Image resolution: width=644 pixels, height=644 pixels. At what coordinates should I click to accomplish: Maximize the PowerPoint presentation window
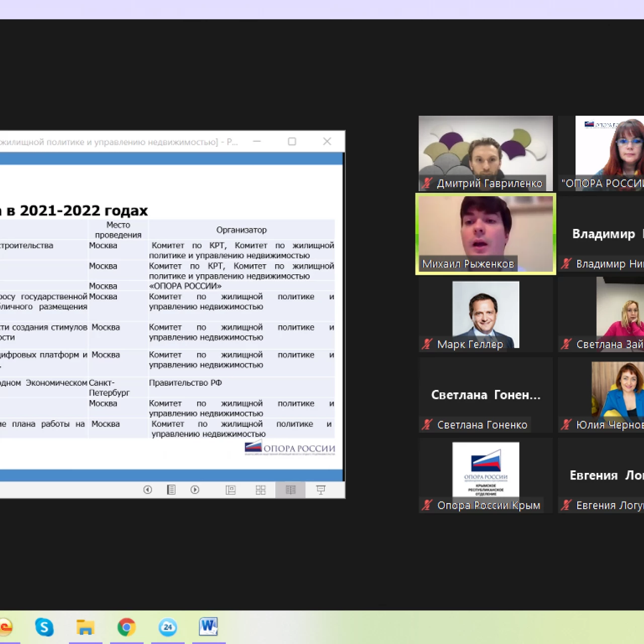[292, 141]
